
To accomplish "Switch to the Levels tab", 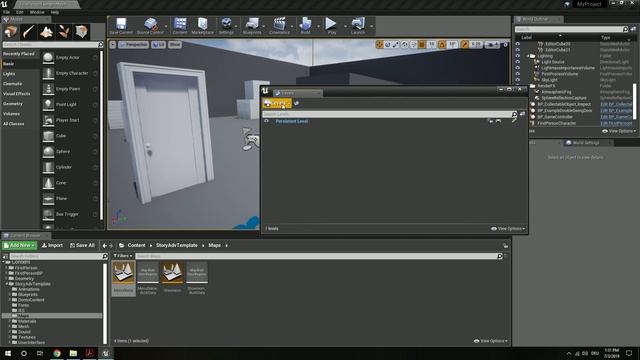I will click(298, 93).
